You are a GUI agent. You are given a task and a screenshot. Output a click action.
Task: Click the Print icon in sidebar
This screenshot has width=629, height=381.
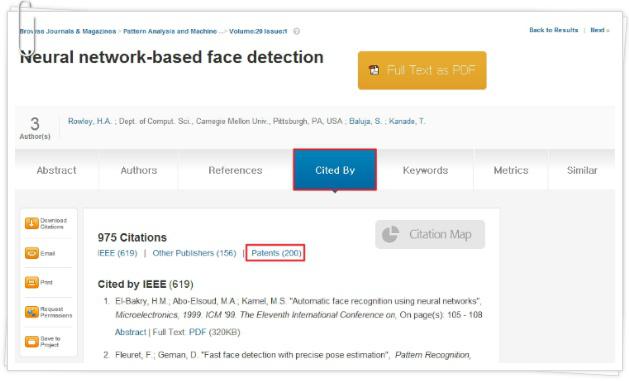point(32,282)
